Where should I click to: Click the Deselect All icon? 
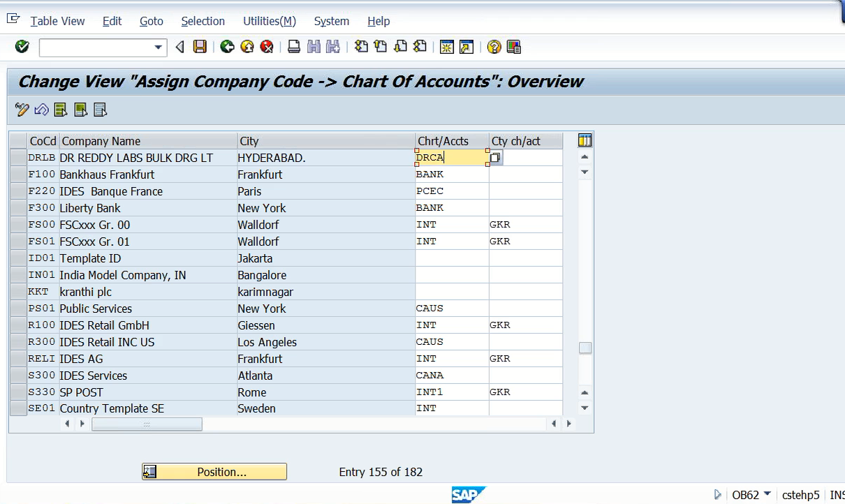coord(100,110)
